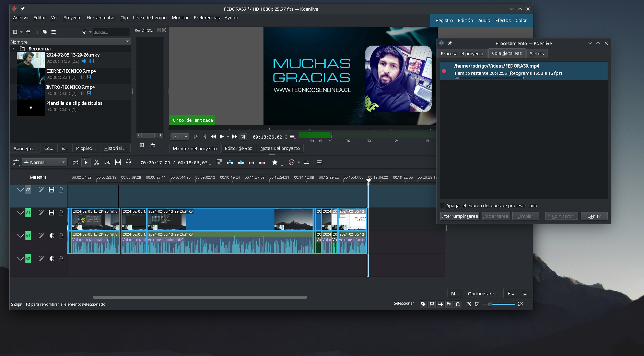Screen dimensions: 644x356
Task: Set monitor zone in point
Action: click(196, 137)
